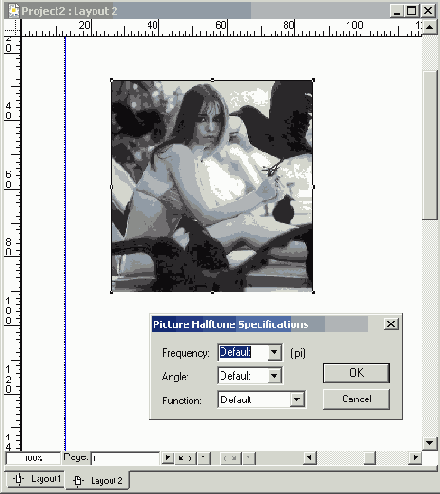Viewport: 440px width, 494px height.
Task: Click the Project2 : Layout 2 title text
Action: (69, 11)
